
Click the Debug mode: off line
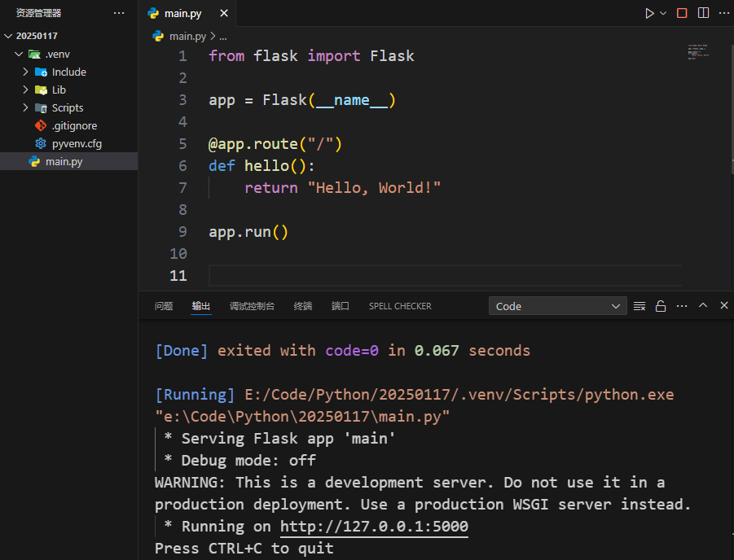coord(240,461)
